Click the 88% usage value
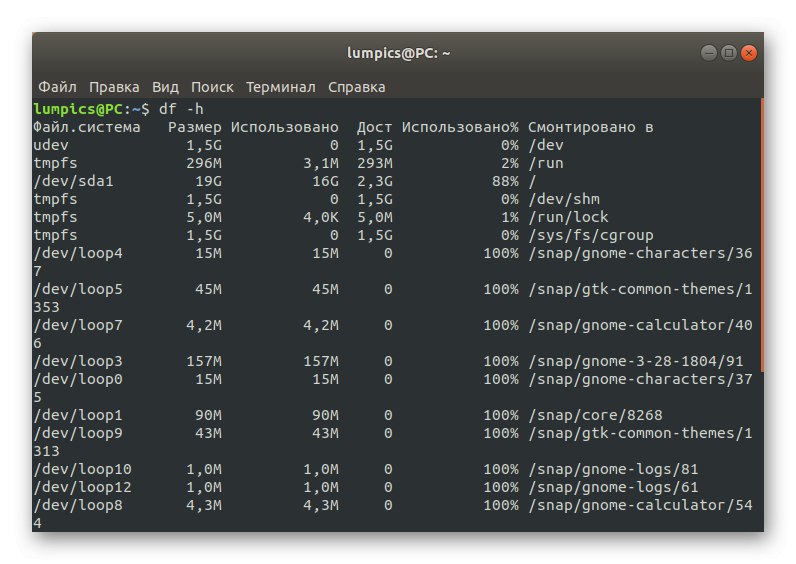796x564 pixels. 502,181
